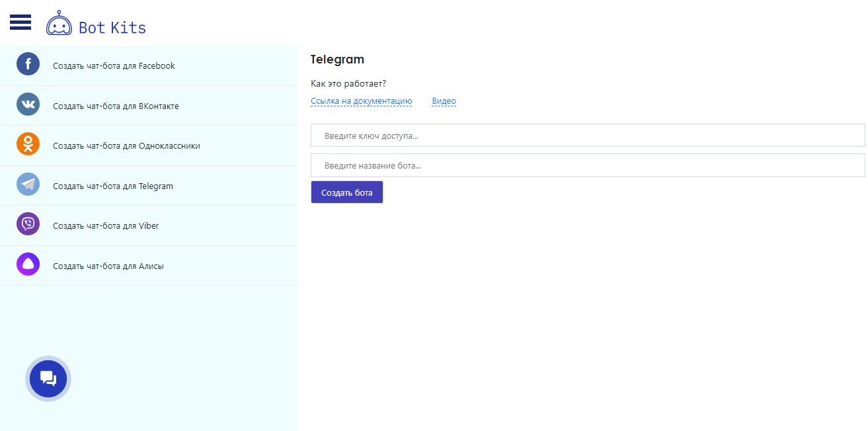Click the Bot Kits robot logo

click(x=59, y=23)
